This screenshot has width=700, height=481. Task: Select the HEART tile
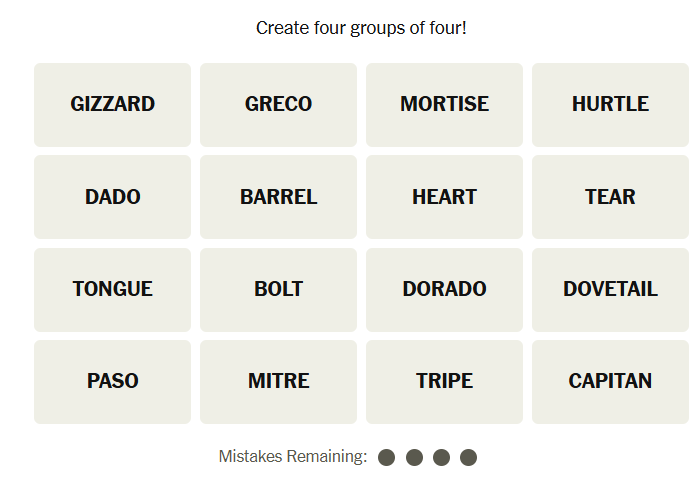point(444,197)
